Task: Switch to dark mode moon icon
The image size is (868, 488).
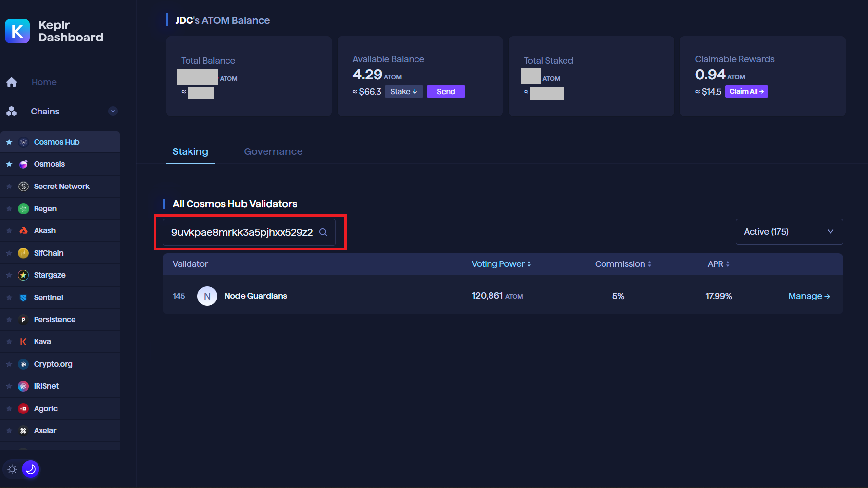Action: (31, 469)
